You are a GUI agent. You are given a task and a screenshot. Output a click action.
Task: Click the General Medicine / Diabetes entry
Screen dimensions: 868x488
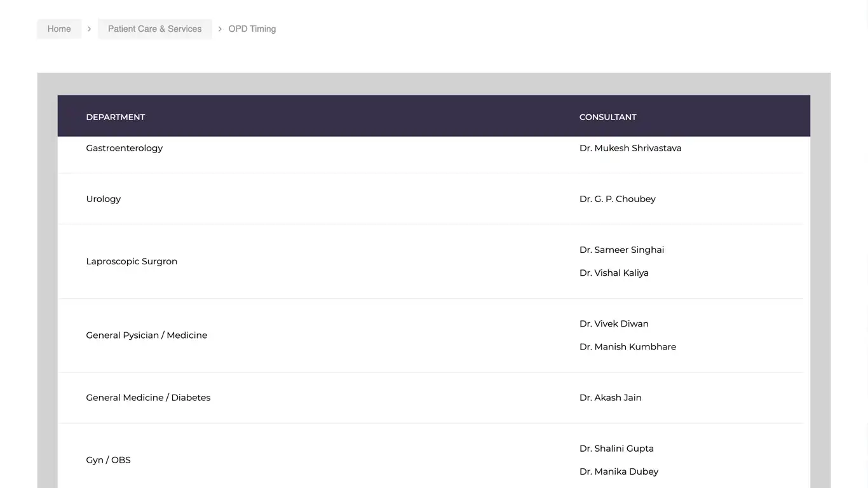click(x=148, y=398)
